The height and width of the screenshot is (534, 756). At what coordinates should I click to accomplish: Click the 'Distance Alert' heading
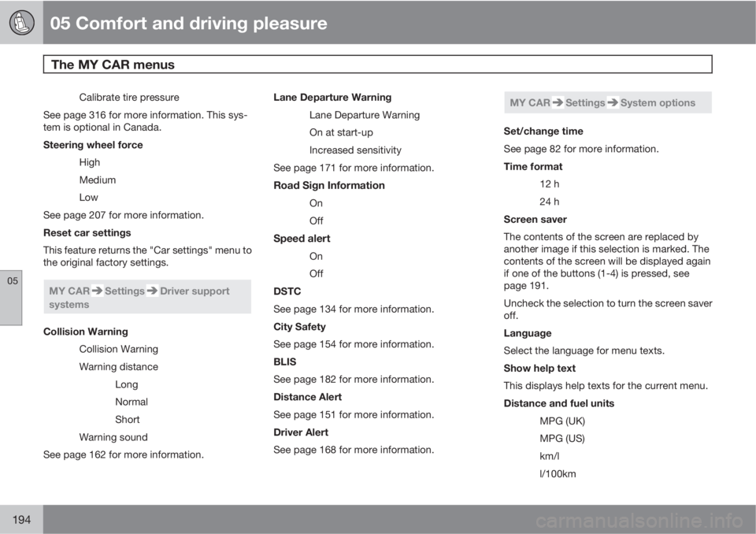(308, 397)
